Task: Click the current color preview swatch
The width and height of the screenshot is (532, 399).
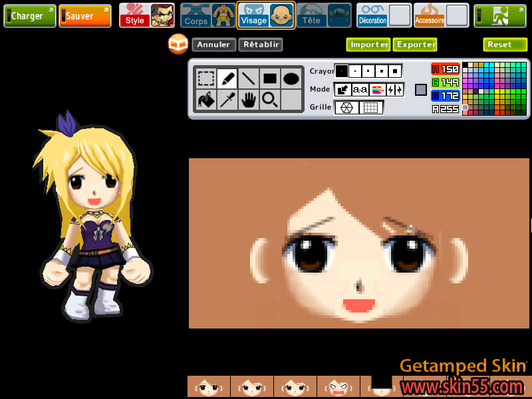Action: (421, 90)
